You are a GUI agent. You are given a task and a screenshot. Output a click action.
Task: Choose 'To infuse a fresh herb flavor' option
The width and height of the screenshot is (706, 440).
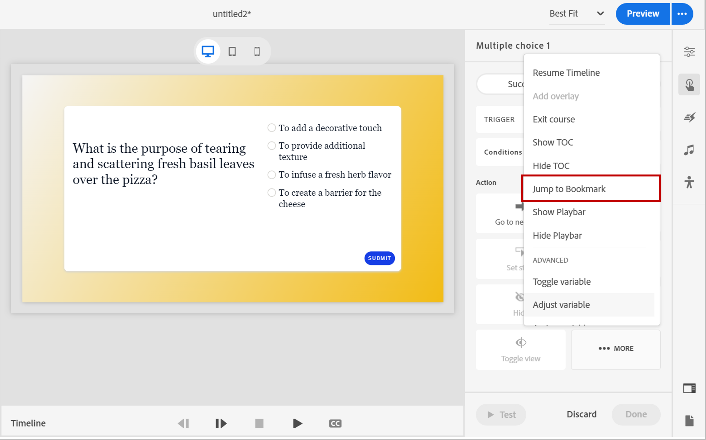(272, 175)
